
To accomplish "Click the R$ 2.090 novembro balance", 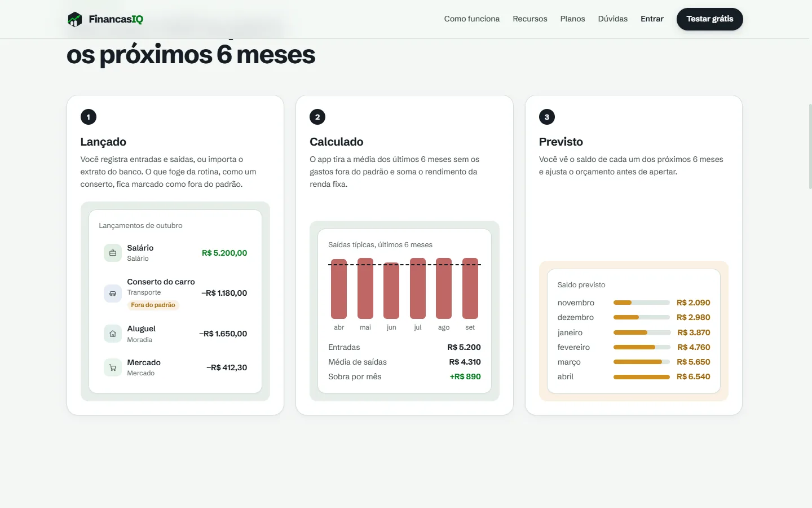I will (x=694, y=303).
